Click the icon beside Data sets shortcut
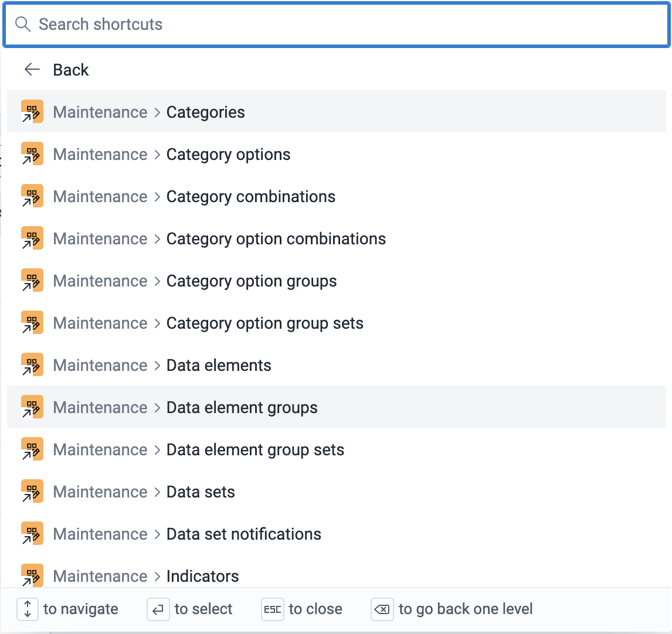Screen dimensions: 672x634 pos(32,492)
